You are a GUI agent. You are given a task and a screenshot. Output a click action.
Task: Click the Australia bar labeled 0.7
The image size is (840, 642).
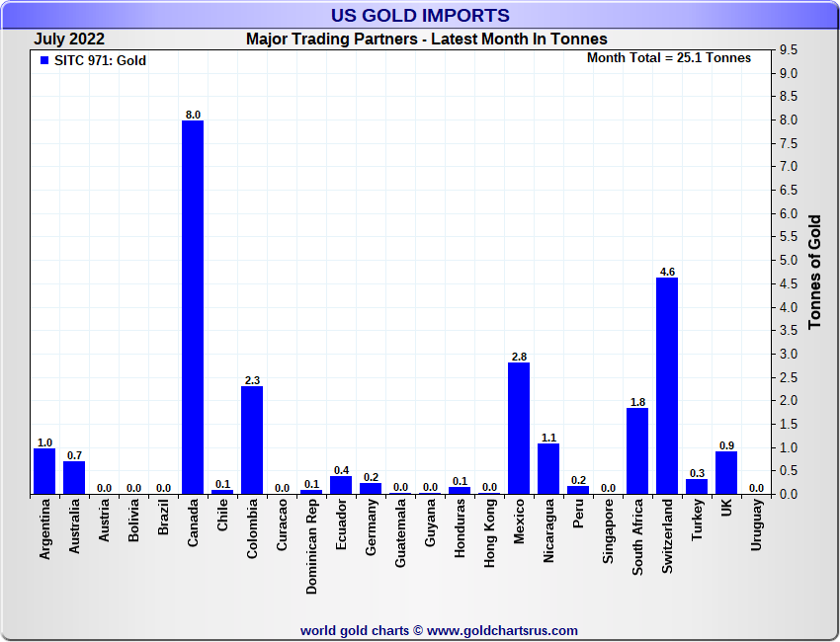74,478
